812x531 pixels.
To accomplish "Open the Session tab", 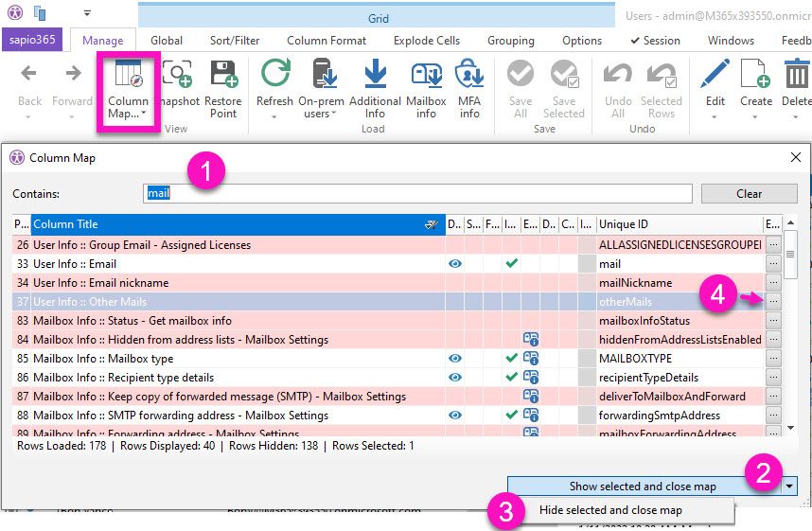I will pyautogui.click(x=655, y=41).
